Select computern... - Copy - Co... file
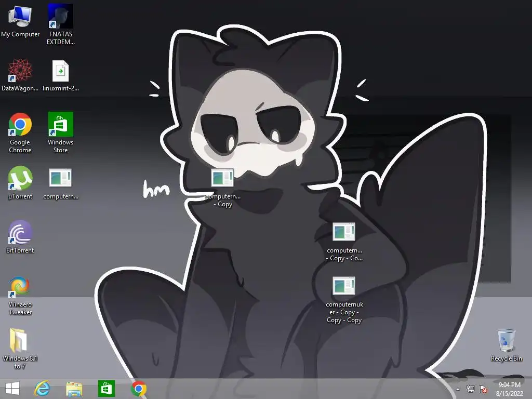This screenshot has width=532, height=399. [x=344, y=242]
